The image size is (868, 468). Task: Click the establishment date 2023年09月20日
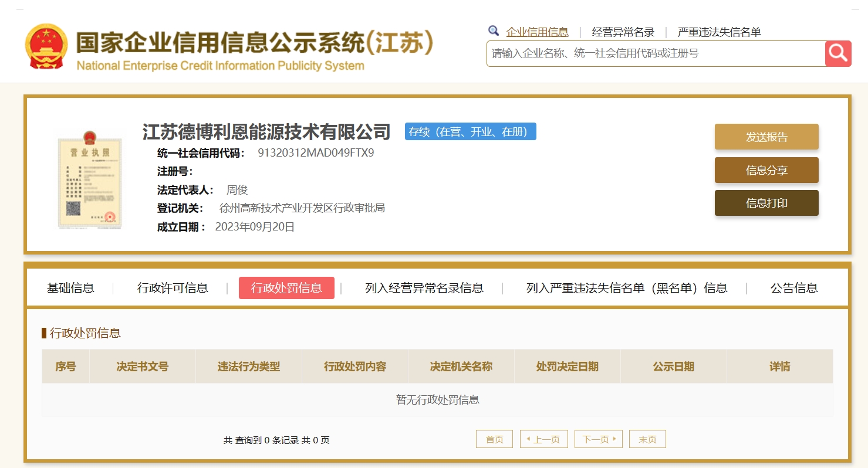255,227
